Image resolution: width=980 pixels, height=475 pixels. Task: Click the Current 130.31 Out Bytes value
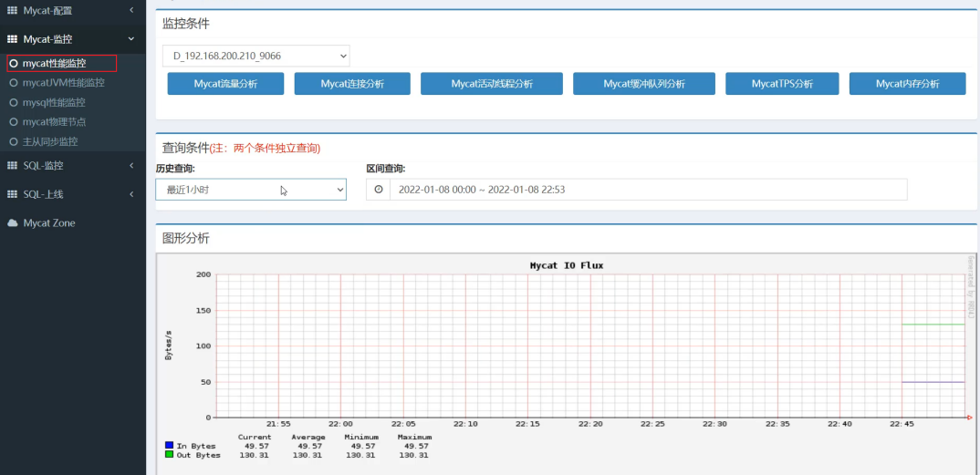[255, 455]
